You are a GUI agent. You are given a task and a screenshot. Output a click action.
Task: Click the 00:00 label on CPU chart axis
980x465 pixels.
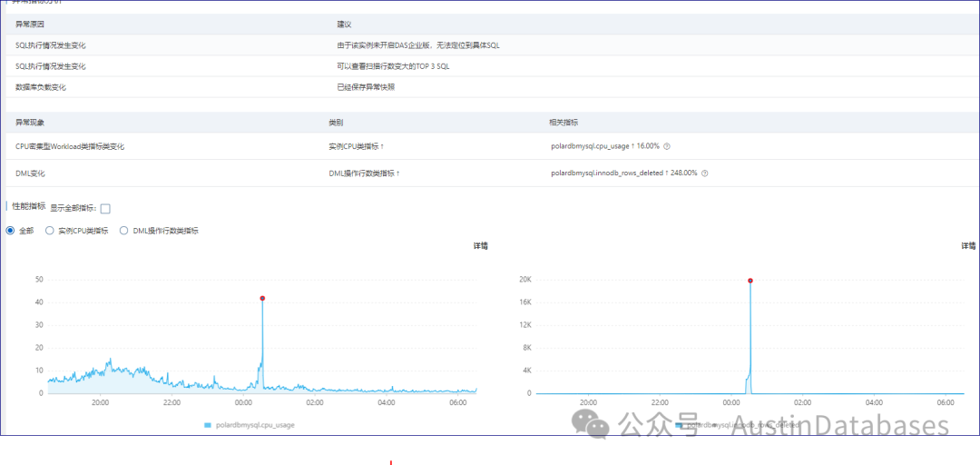(x=244, y=402)
